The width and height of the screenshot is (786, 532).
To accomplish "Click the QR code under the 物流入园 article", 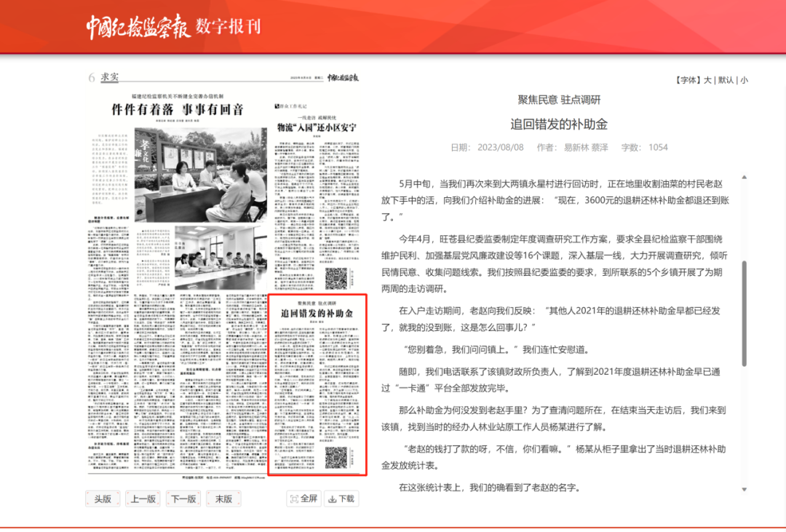I will point(336,278).
